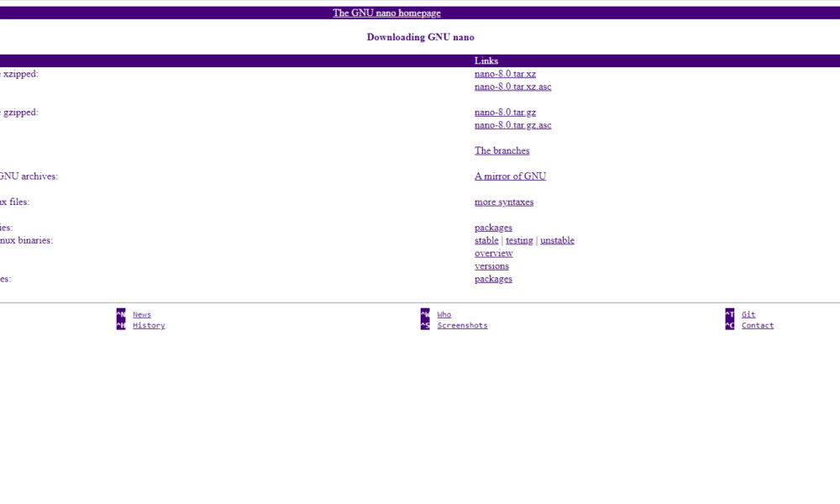840x504 pixels.
Task: Download nano-8.0.tar.xz
Action: pos(505,74)
